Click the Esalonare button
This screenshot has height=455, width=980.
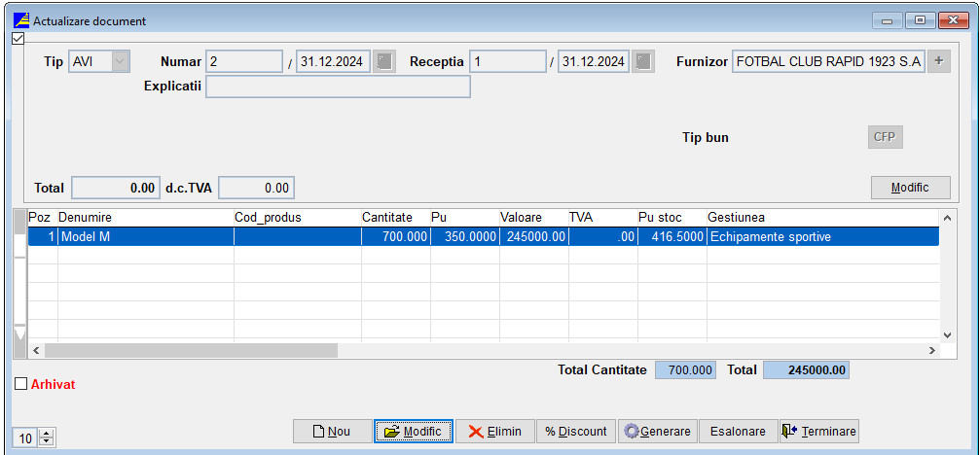[x=738, y=432]
